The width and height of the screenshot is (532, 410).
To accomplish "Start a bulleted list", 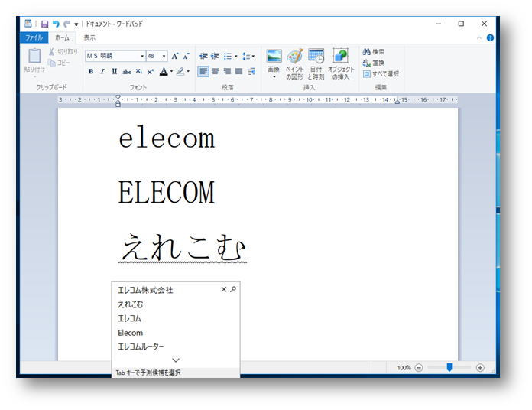I will click(228, 56).
